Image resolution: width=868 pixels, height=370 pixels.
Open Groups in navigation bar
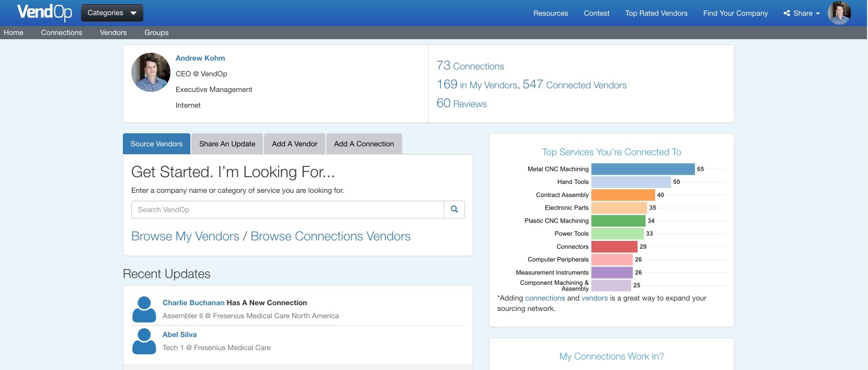tap(156, 32)
